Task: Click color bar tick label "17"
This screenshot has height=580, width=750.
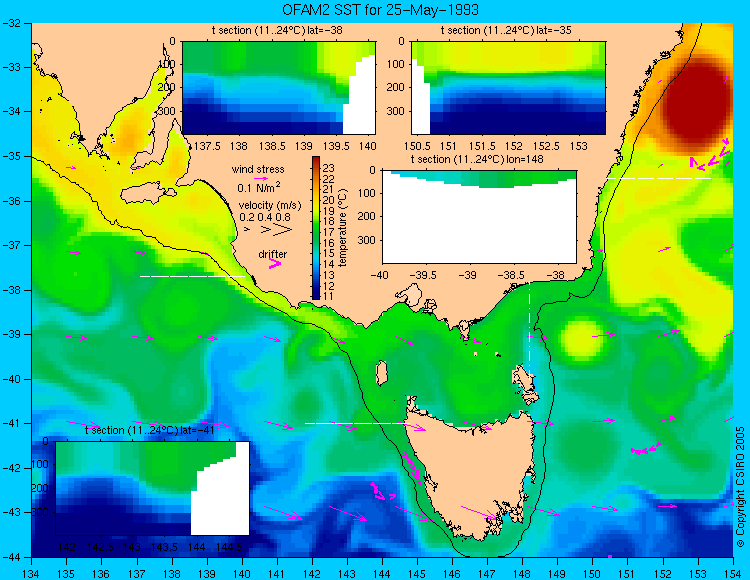Action: 329,232
